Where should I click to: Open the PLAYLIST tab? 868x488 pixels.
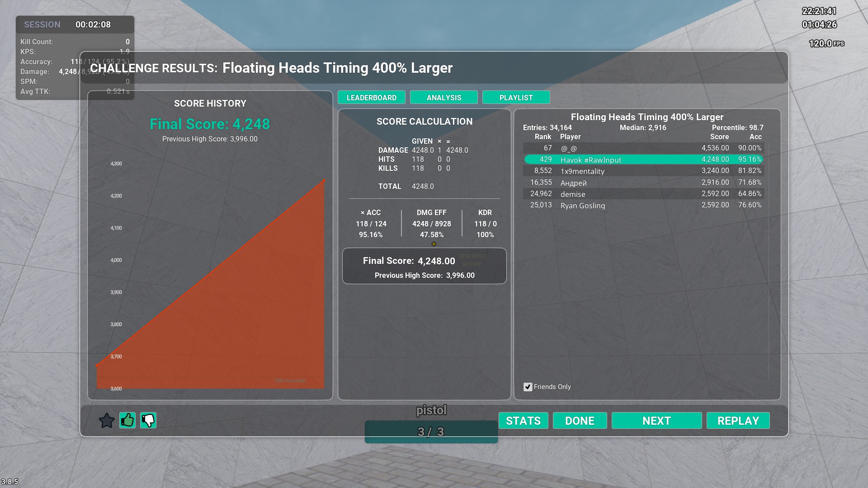click(516, 98)
